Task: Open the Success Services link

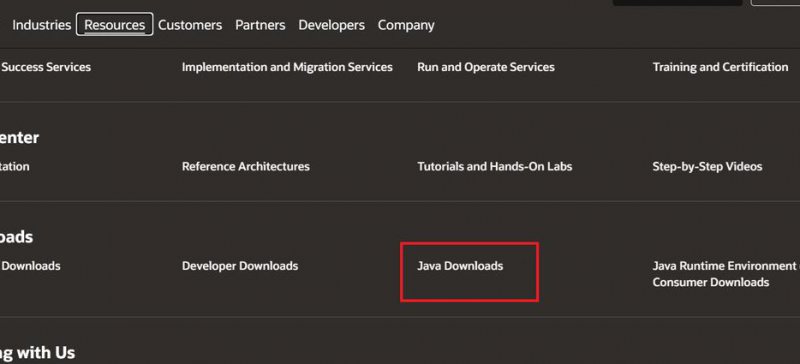Action: coord(45,67)
